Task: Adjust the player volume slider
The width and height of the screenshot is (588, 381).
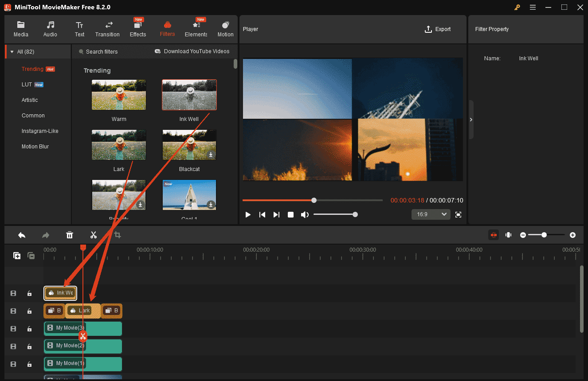Action: (335, 214)
